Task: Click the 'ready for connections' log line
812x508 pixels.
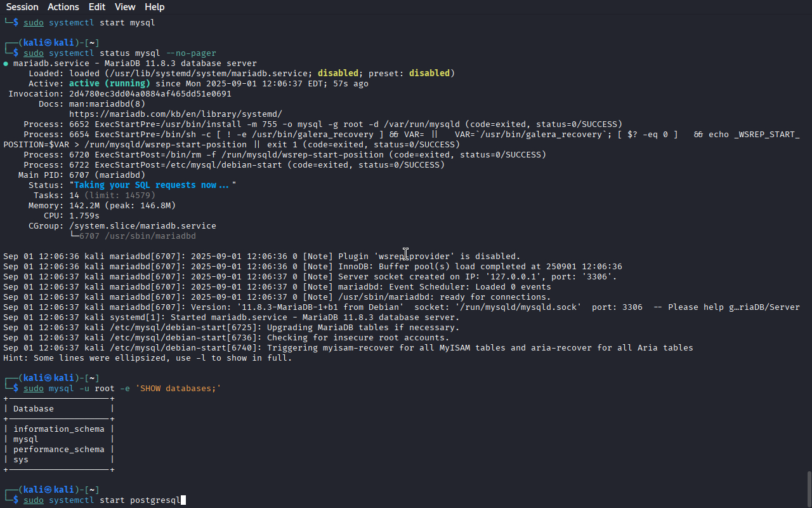Action: pyautogui.click(x=277, y=297)
